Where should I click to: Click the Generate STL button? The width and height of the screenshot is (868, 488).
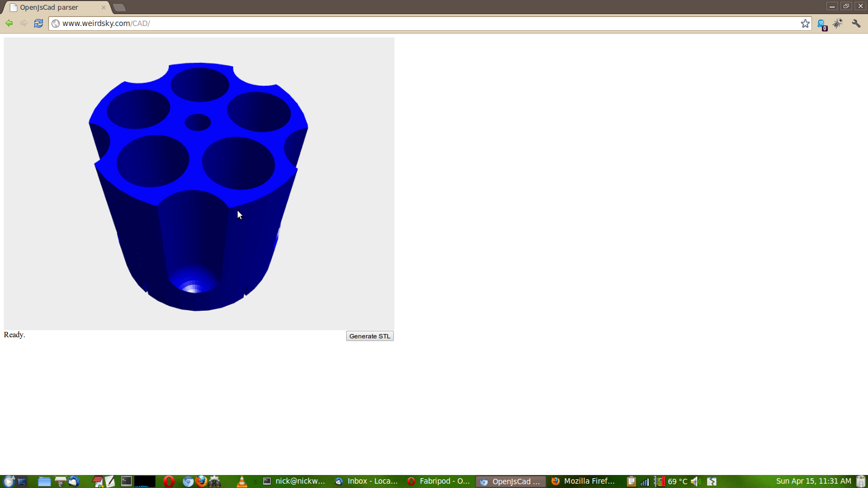(x=369, y=336)
